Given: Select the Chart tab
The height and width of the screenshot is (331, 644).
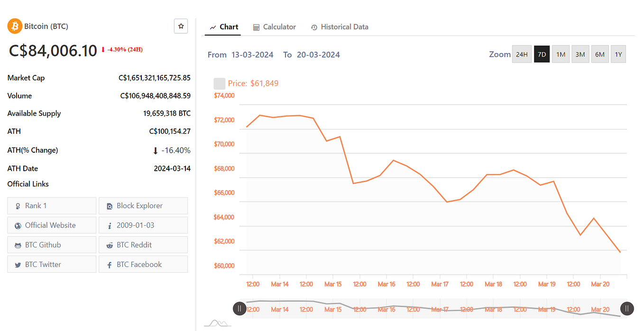Looking at the screenshot, I should click(228, 27).
